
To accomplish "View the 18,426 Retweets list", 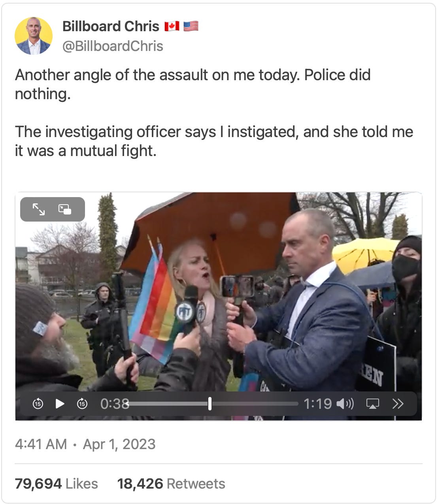I will 171,483.
